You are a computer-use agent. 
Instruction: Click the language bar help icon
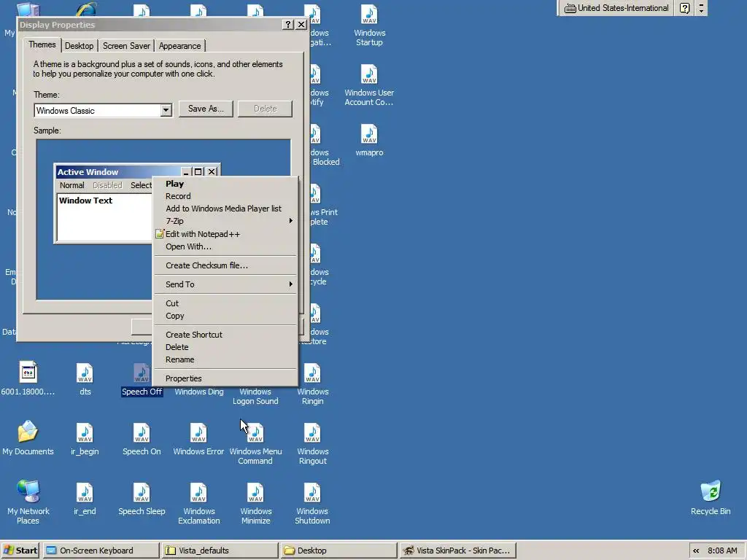coord(684,8)
